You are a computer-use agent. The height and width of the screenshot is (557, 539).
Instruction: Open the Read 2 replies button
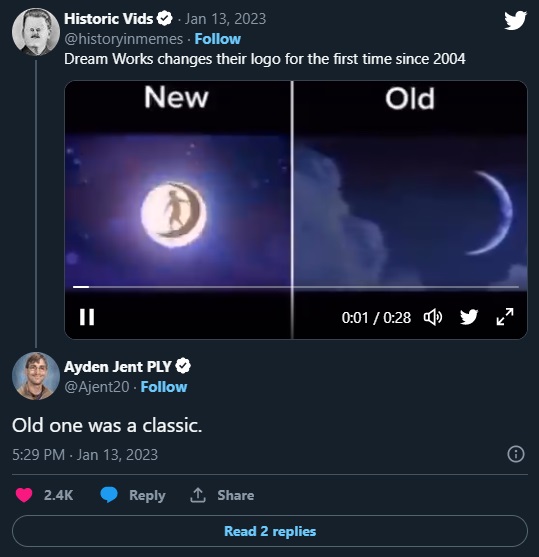270,531
